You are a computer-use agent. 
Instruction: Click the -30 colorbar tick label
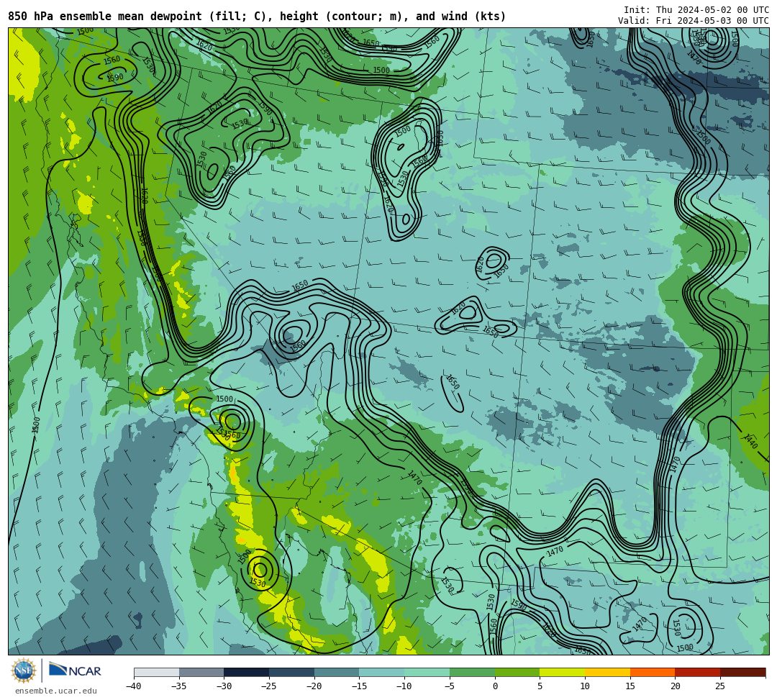pyautogui.click(x=224, y=686)
